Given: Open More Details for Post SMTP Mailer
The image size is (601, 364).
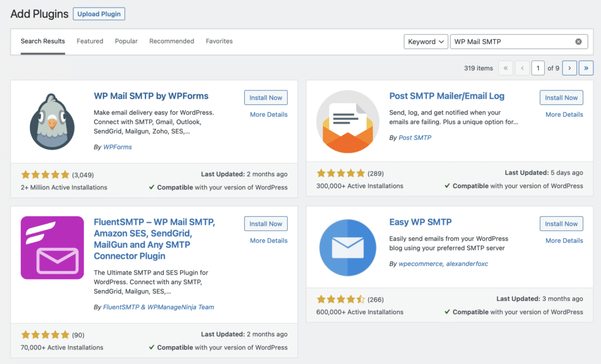Looking at the screenshot, I should click(x=564, y=114).
